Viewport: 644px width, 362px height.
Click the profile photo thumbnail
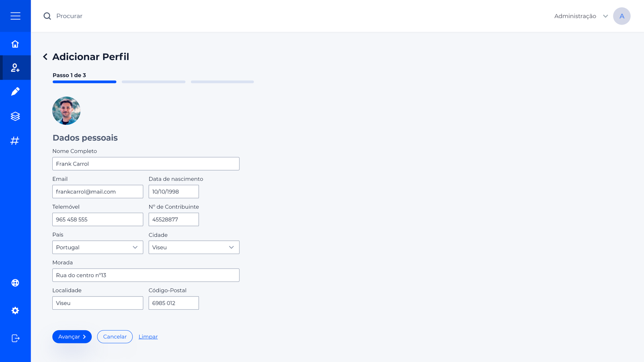click(66, 111)
